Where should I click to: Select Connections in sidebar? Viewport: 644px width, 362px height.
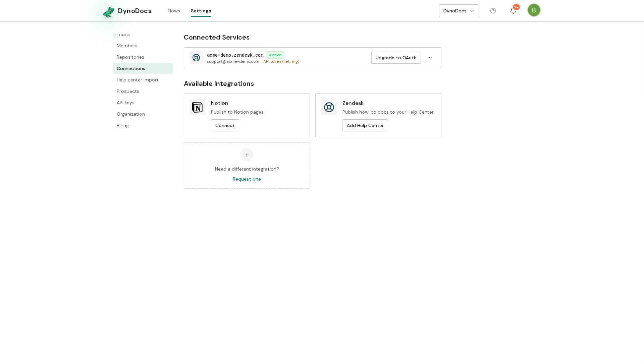click(x=143, y=68)
